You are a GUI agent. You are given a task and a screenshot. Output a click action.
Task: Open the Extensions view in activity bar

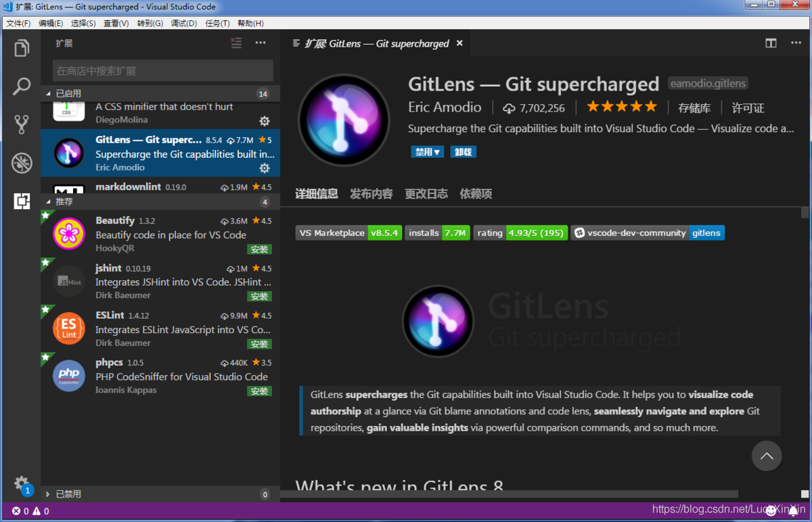[x=22, y=201]
